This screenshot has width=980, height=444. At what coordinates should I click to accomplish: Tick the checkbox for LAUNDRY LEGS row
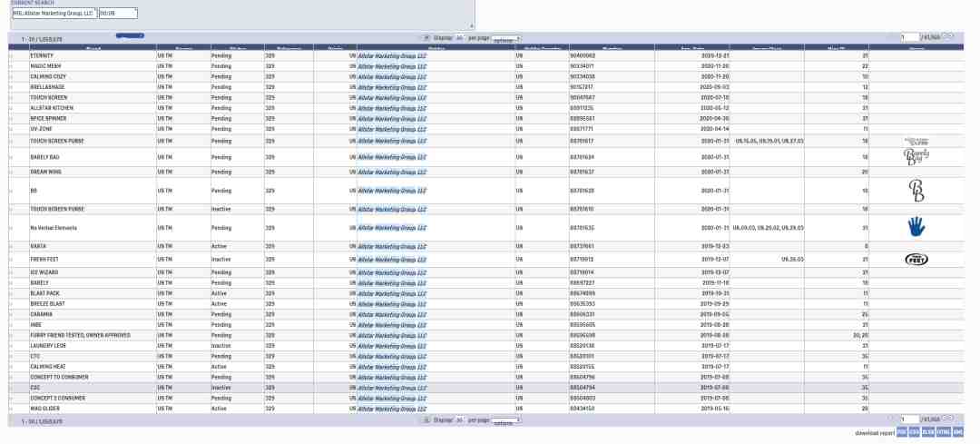coord(11,346)
